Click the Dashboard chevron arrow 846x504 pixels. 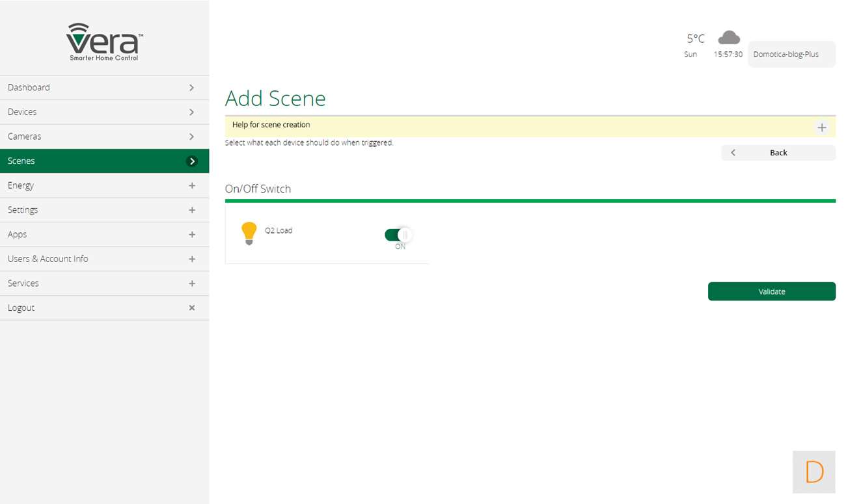coord(191,88)
